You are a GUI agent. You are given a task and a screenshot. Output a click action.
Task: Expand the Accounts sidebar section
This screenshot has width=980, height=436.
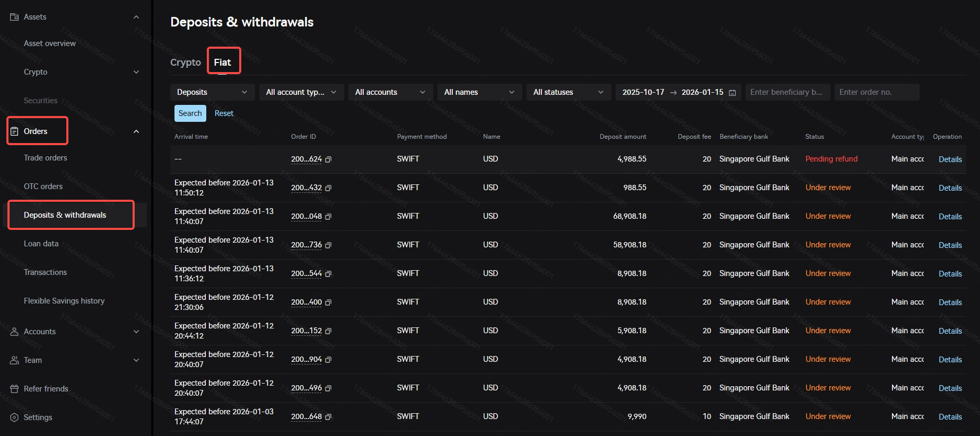click(x=136, y=332)
